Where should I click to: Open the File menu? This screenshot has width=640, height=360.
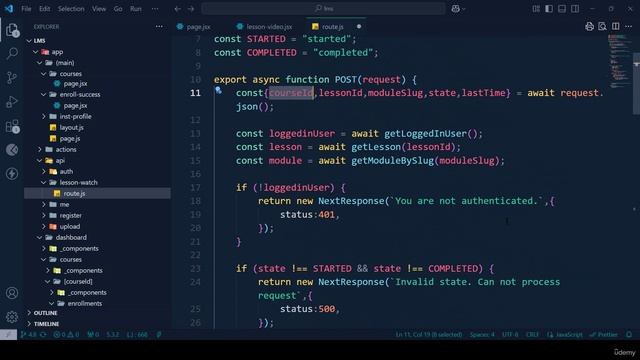click(x=26, y=9)
